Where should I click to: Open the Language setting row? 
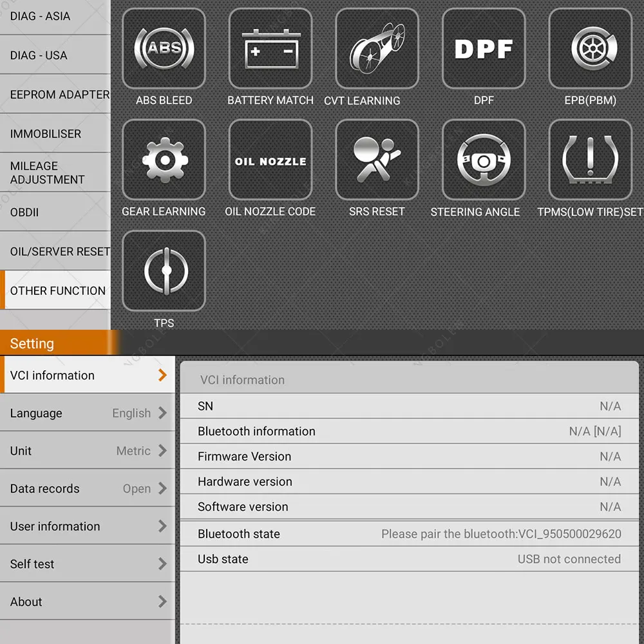coord(88,413)
